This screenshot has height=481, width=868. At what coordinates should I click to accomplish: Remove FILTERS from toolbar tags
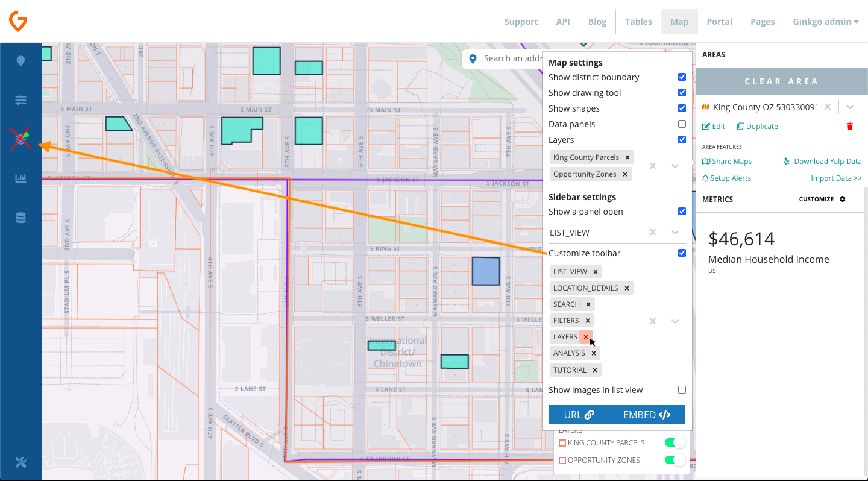pyautogui.click(x=588, y=321)
